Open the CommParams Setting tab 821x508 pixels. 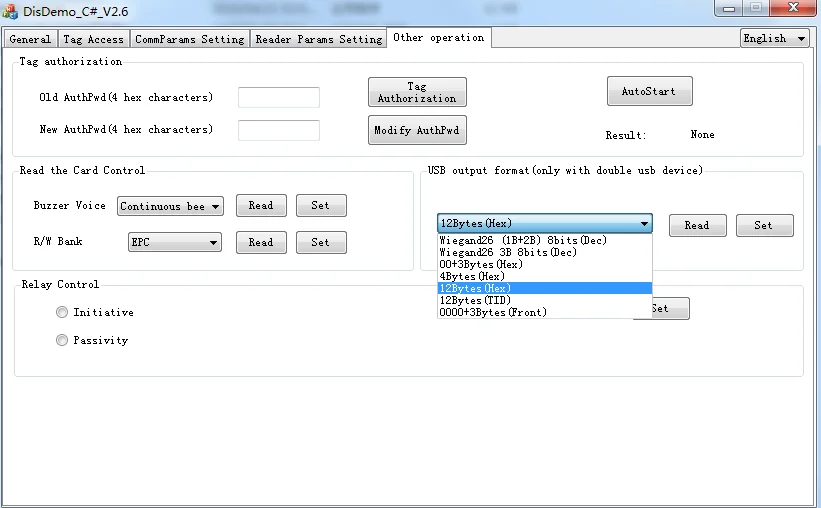(190, 39)
